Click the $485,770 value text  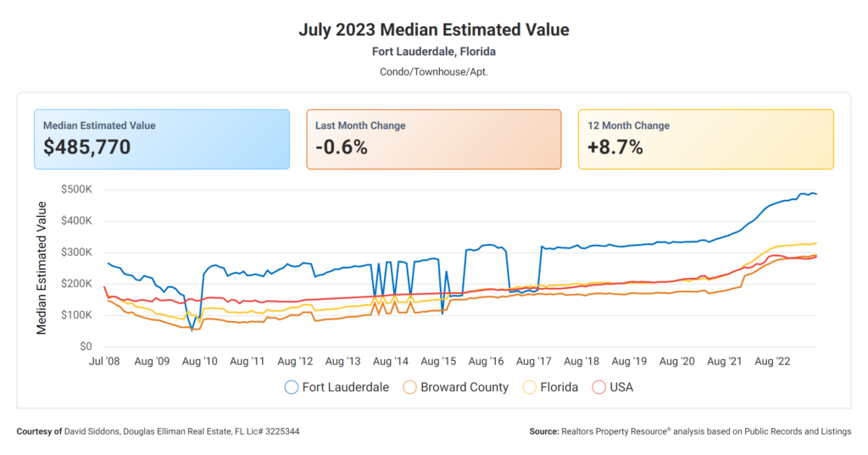[87, 147]
